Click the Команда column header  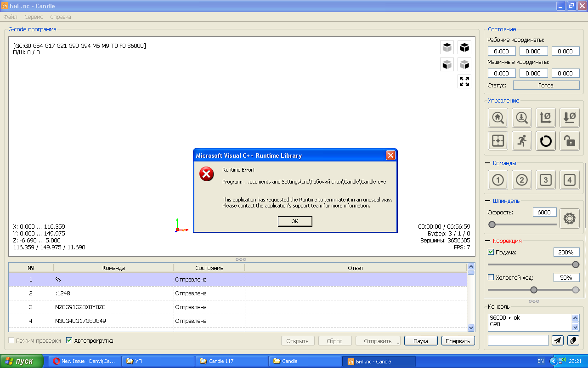[113, 268]
